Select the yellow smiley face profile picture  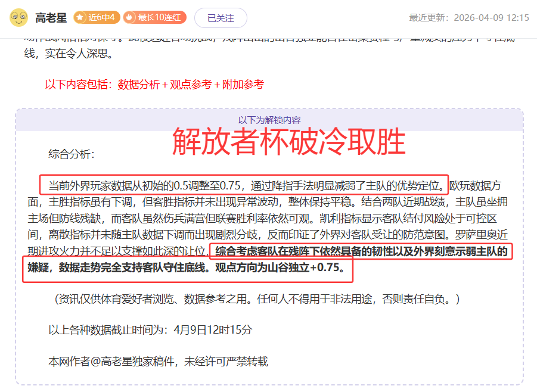tap(20, 17)
